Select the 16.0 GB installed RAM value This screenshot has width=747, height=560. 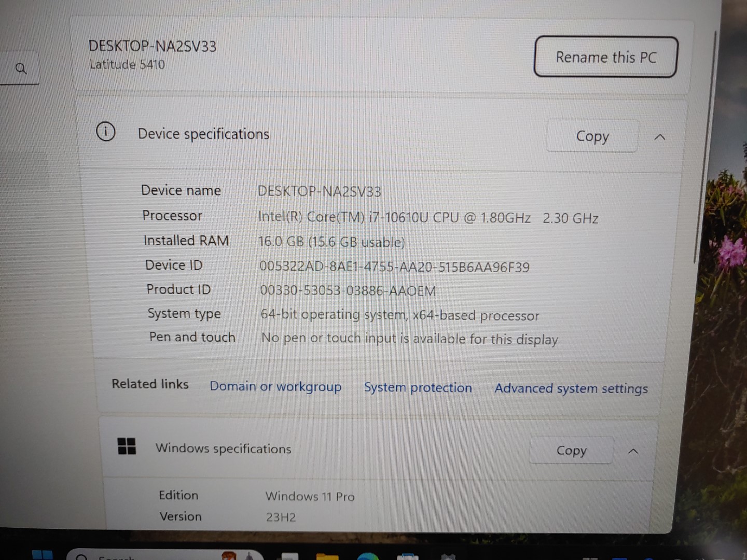tap(331, 242)
